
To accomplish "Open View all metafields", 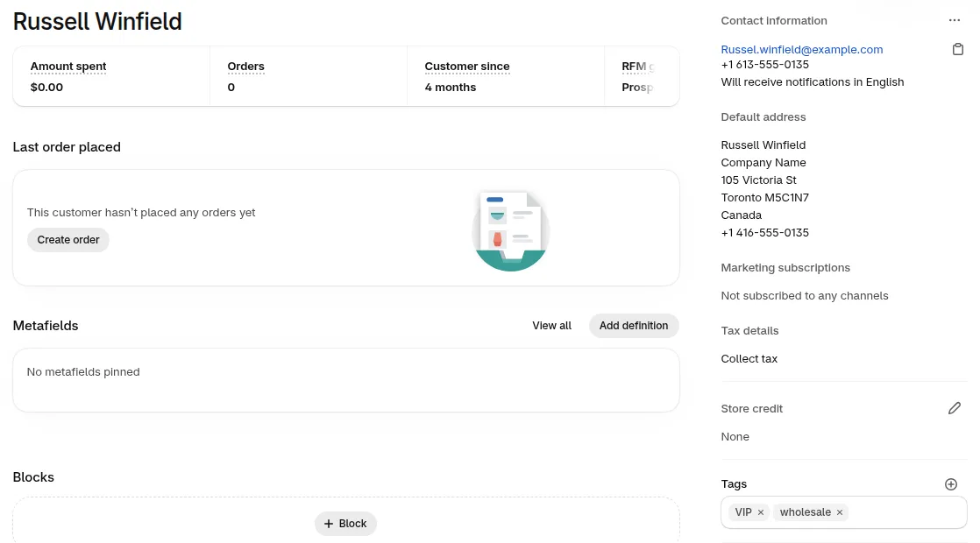I will [551, 326].
